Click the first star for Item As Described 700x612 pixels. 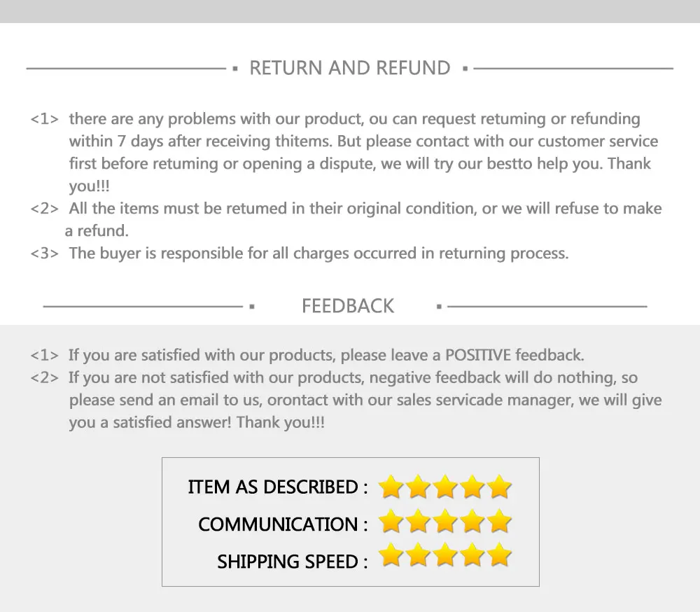point(391,487)
